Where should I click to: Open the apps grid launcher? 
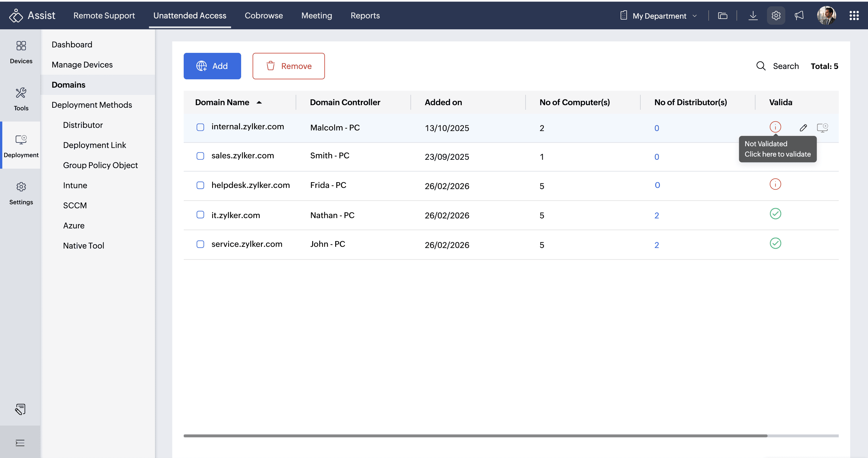854,16
